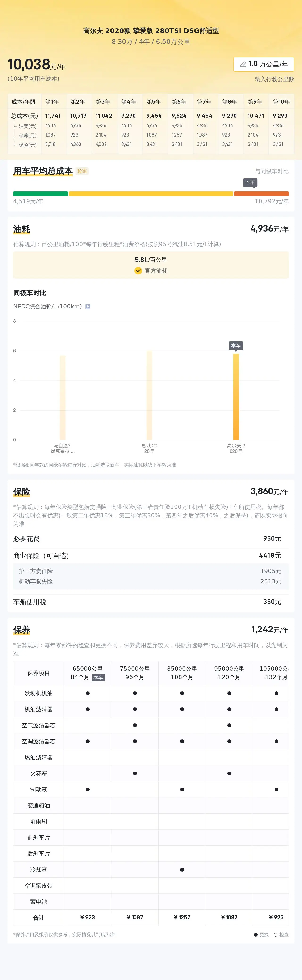The height and width of the screenshot is (980, 302).
Task: Click the 高尔夫 2020年 highlighted chart bar
Action: (236, 397)
